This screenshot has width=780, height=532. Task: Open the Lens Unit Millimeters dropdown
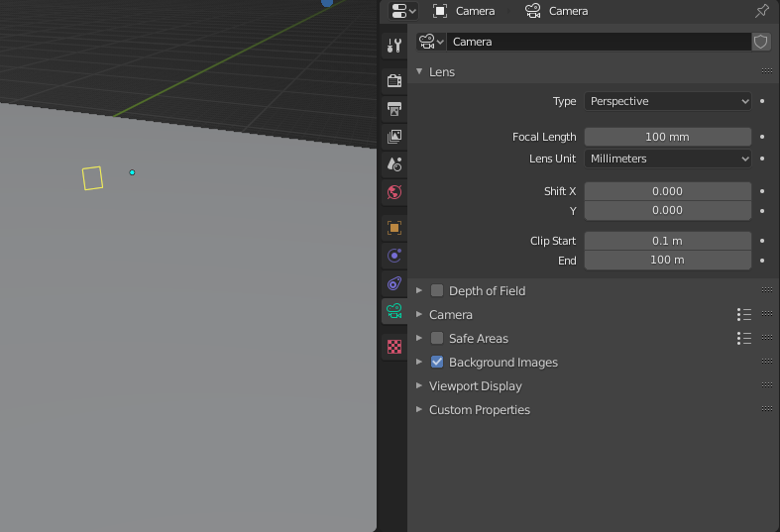click(x=668, y=159)
